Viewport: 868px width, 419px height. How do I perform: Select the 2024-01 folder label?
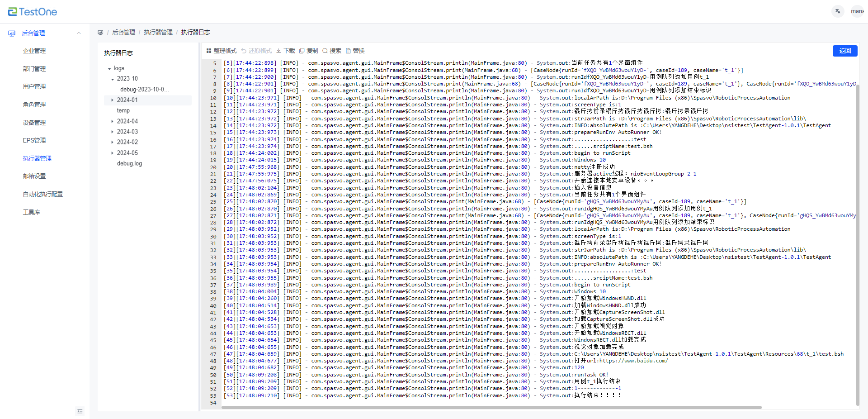pyautogui.click(x=127, y=100)
